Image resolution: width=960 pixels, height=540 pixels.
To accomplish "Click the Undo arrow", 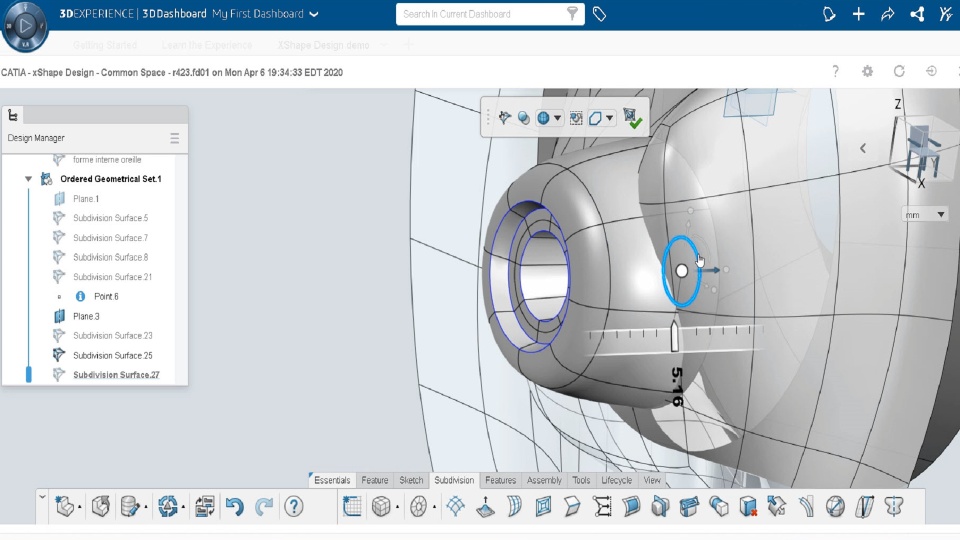I will [x=234, y=506].
